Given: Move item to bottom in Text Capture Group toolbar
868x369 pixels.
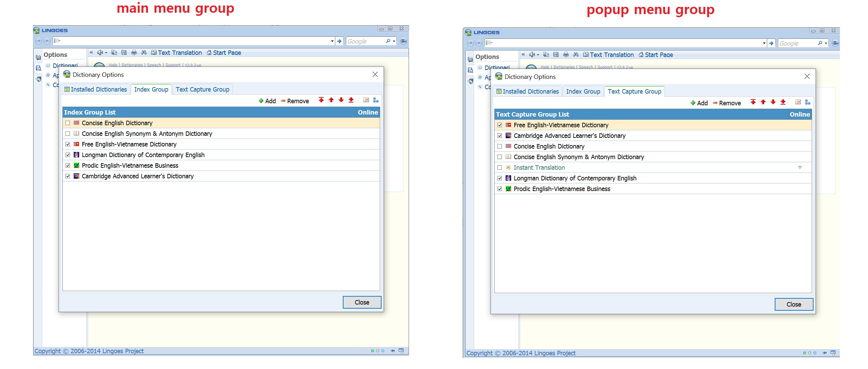Looking at the screenshot, I should click(783, 102).
